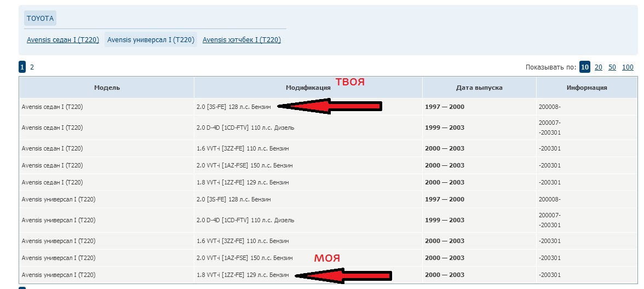644x289 pixels.
Task: Click -200301 info in универсал 1AZ-FSE row
Action: (550, 258)
